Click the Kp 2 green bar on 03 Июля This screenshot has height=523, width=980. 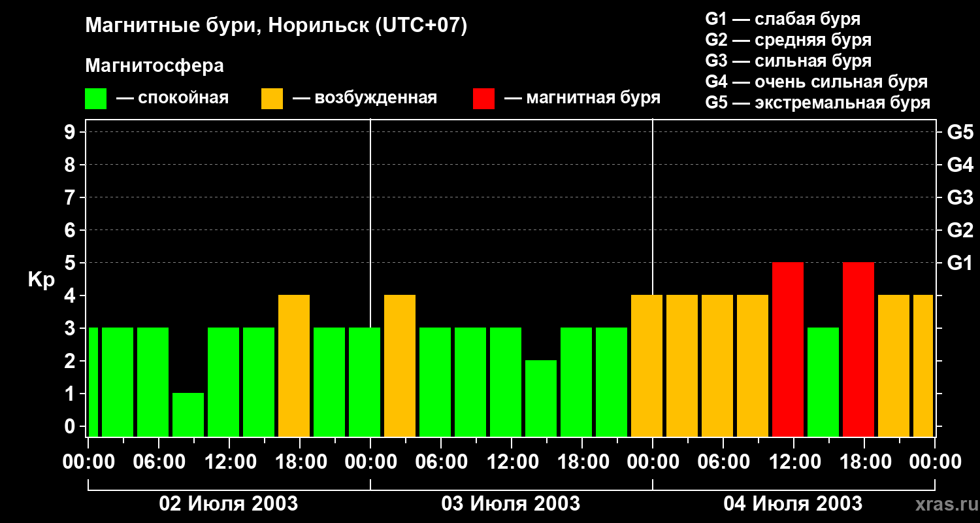[x=541, y=398]
